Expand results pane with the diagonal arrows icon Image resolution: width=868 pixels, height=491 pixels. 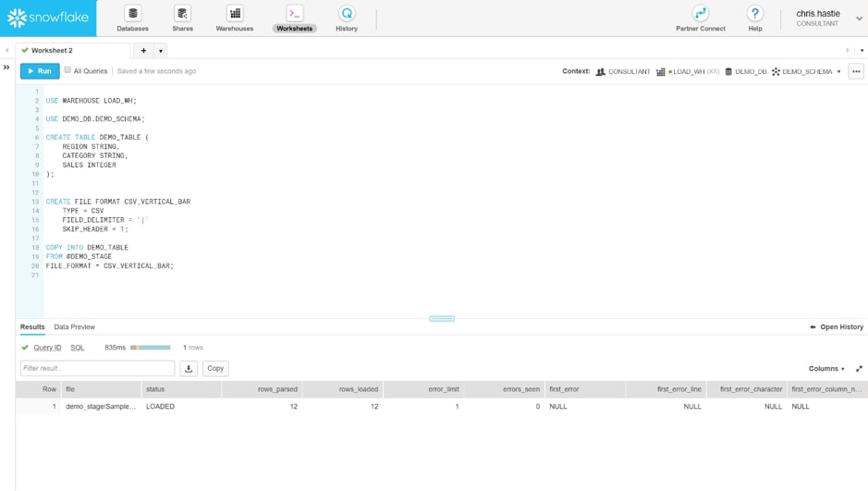[859, 369]
